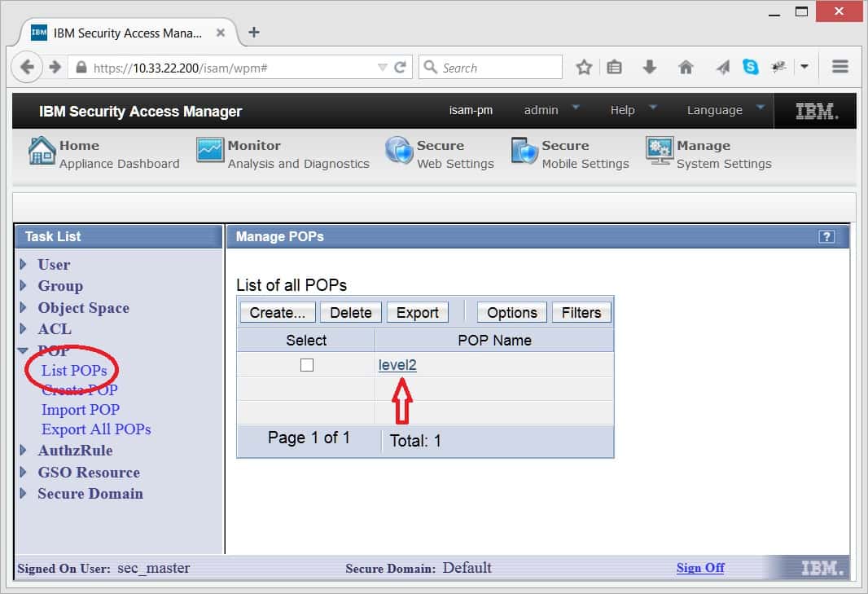868x594 pixels.
Task: Open the Manage System Settings icon
Action: (660, 152)
